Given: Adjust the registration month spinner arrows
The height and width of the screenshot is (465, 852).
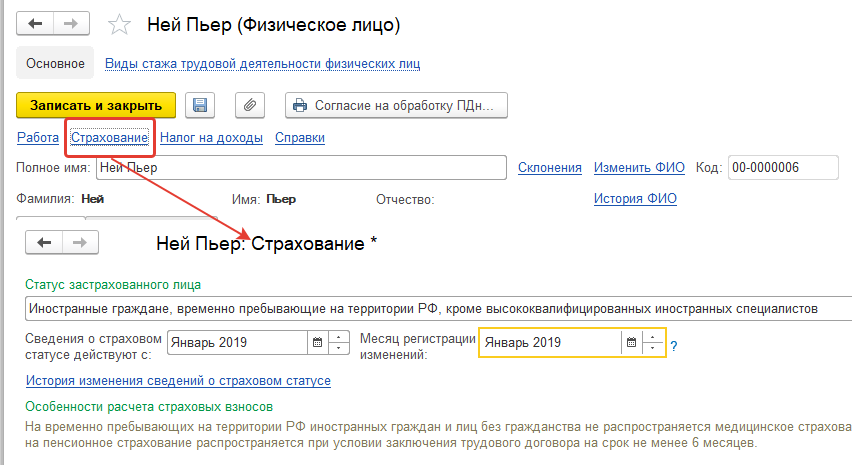Looking at the screenshot, I should 653,342.
